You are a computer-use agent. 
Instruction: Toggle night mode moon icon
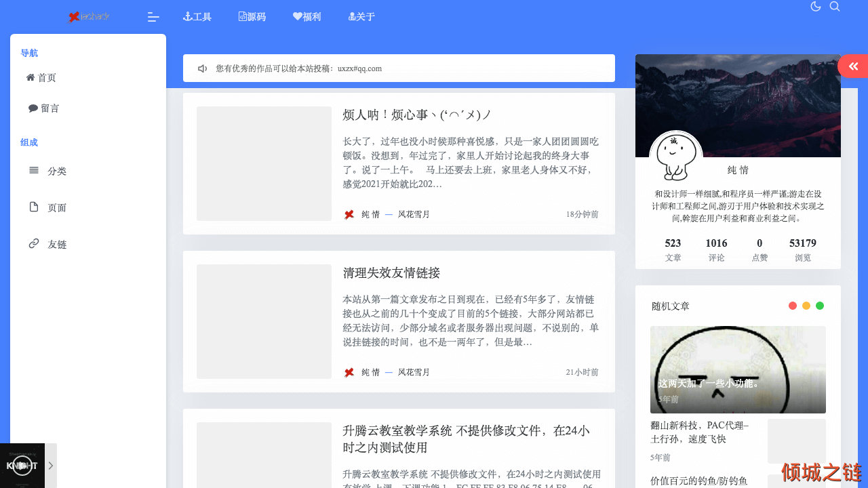click(816, 7)
